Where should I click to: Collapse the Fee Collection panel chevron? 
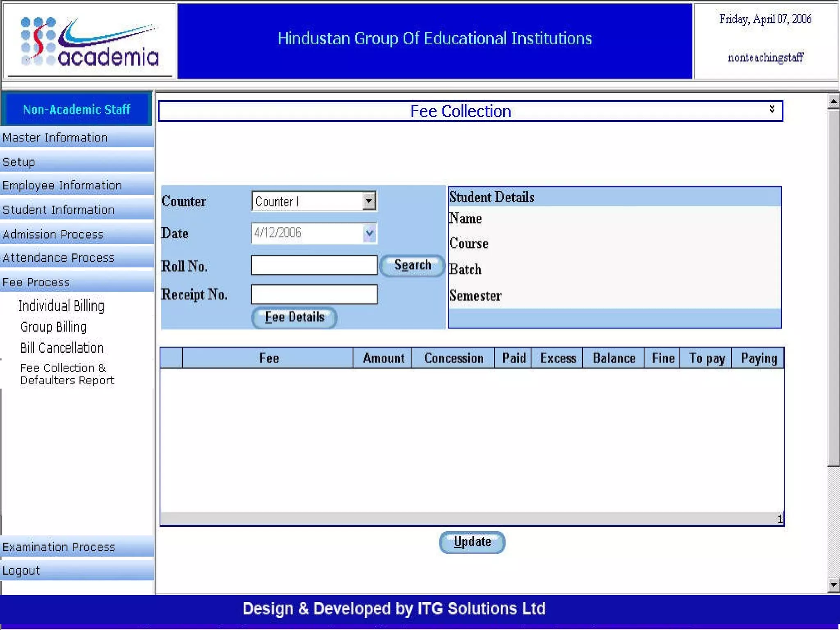tap(772, 109)
